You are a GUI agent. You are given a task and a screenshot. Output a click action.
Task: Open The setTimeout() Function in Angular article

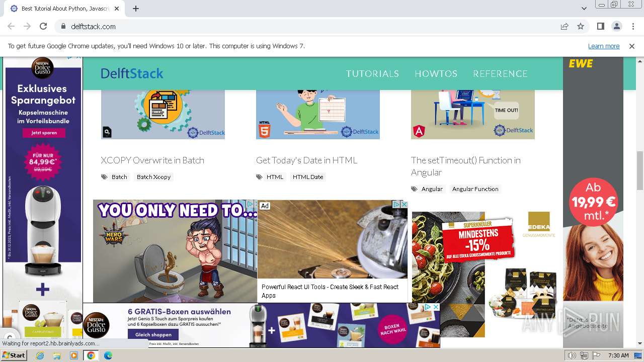[x=466, y=166]
